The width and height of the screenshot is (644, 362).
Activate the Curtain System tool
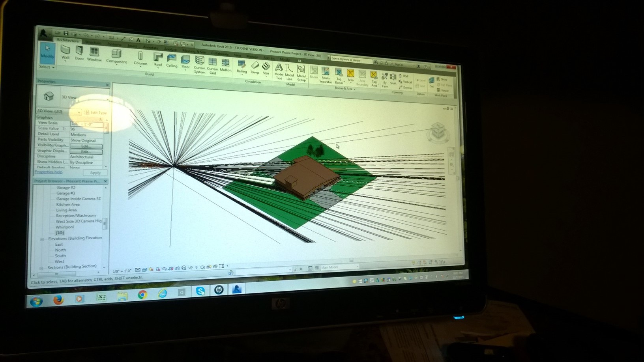click(x=200, y=65)
